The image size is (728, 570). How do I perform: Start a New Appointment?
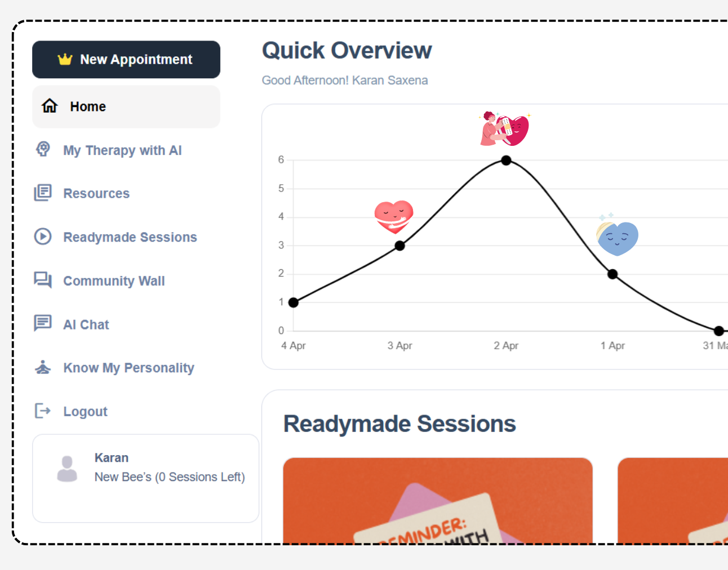126,60
